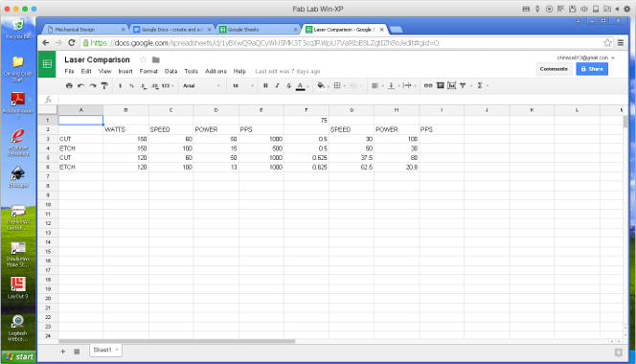Click the green Sheets home icon
The height and width of the screenshot is (364, 636).
pyautogui.click(x=47, y=64)
